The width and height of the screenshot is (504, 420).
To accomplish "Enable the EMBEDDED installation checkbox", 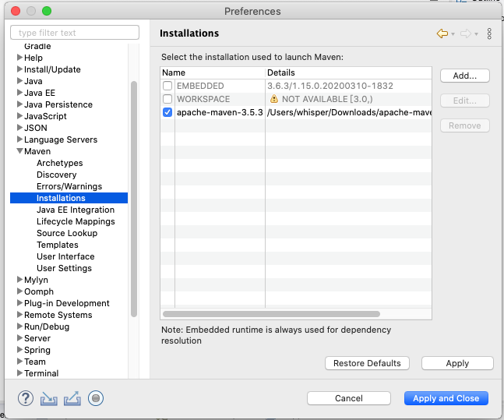I will (x=167, y=86).
